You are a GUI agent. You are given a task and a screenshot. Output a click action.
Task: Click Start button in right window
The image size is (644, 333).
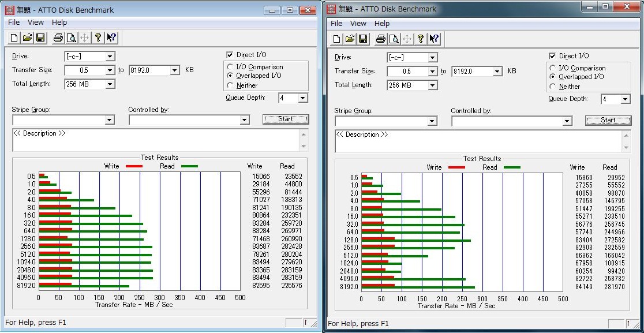(608, 120)
